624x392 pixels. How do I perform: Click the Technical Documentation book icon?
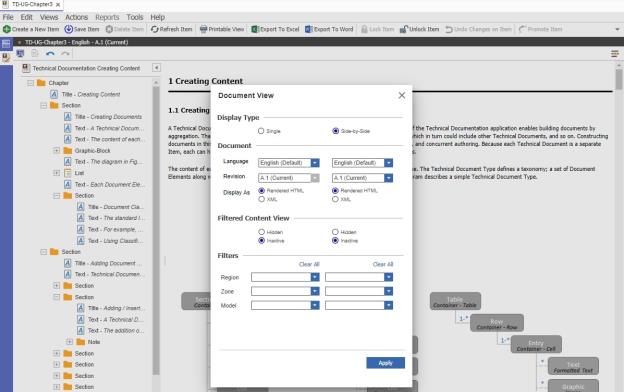26,68
